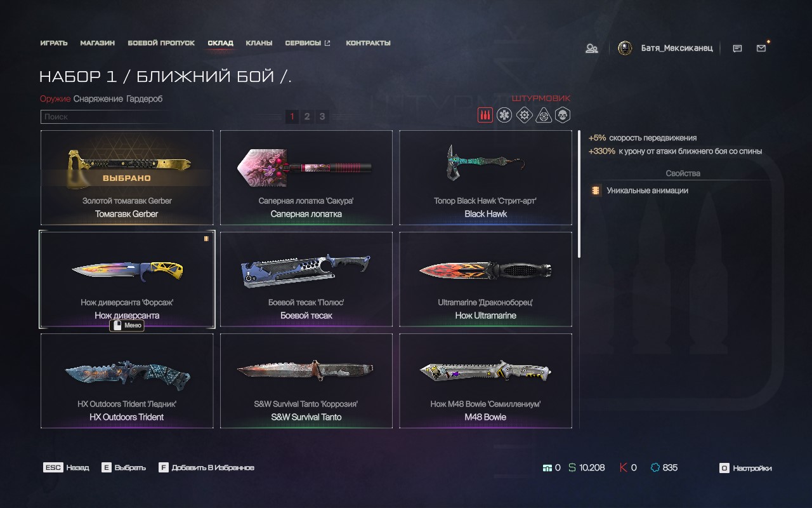Click the Батя_Мексиканец profile avatar
Image resolution: width=812 pixels, height=508 pixels.
(625, 48)
